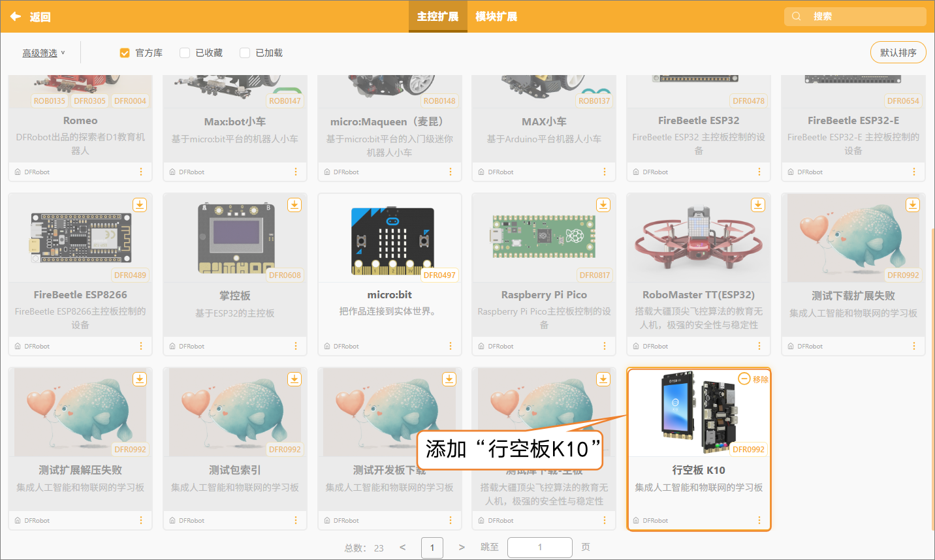
Task: Click the search magnifier icon
Action: (x=797, y=16)
